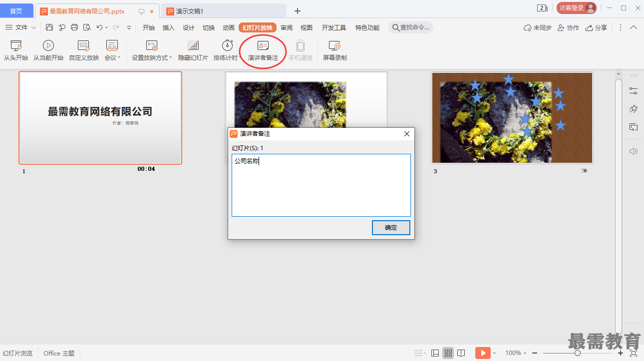
Task: Click the Save icon in quick access toolbar
Action: point(49,27)
